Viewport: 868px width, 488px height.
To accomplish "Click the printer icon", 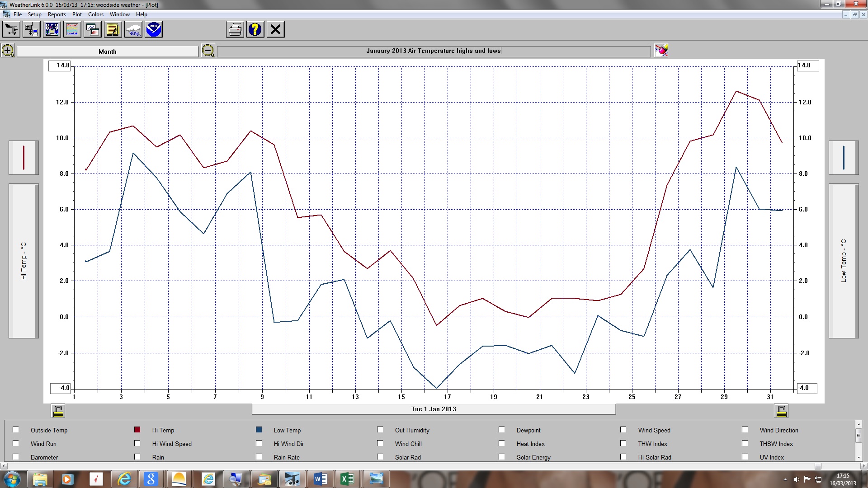I will coord(235,30).
